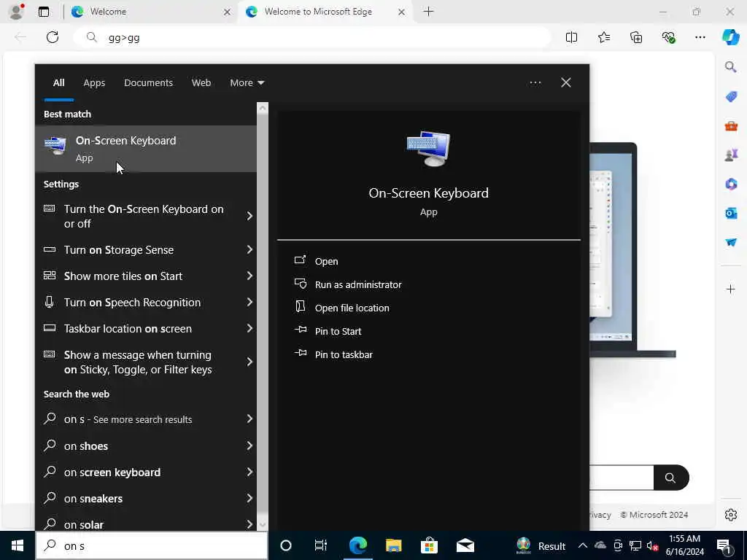Switch to the Web search tab
Image resolution: width=747 pixels, height=560 pixels.
click(x=201, y=83)
